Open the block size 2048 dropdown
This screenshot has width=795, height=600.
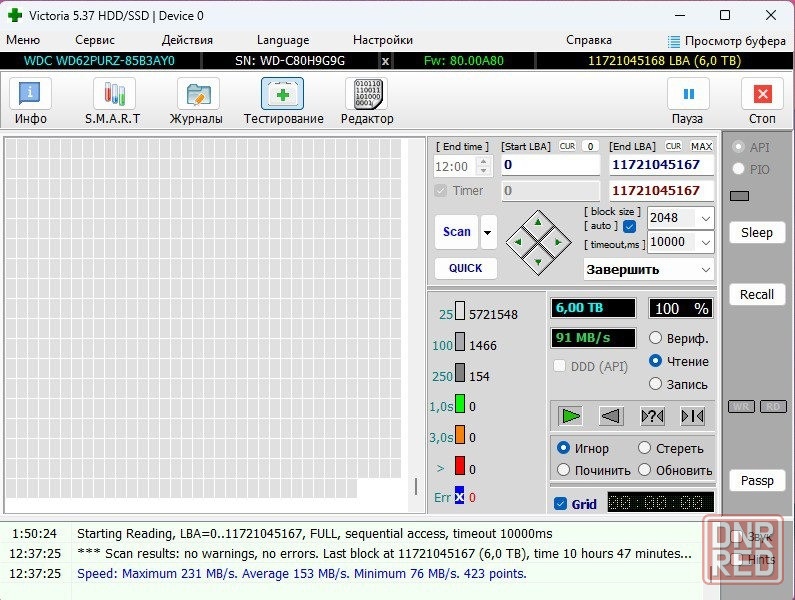coord(706,219)
